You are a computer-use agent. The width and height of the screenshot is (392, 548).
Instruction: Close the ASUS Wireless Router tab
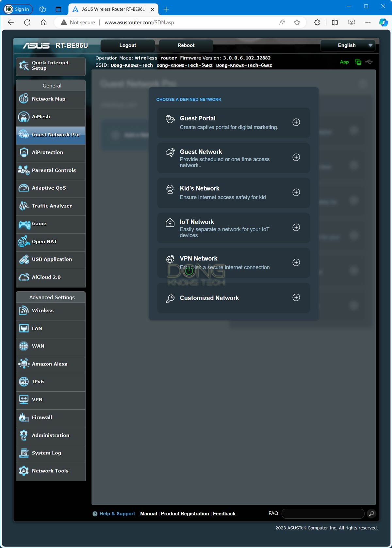tap(152, 9)
